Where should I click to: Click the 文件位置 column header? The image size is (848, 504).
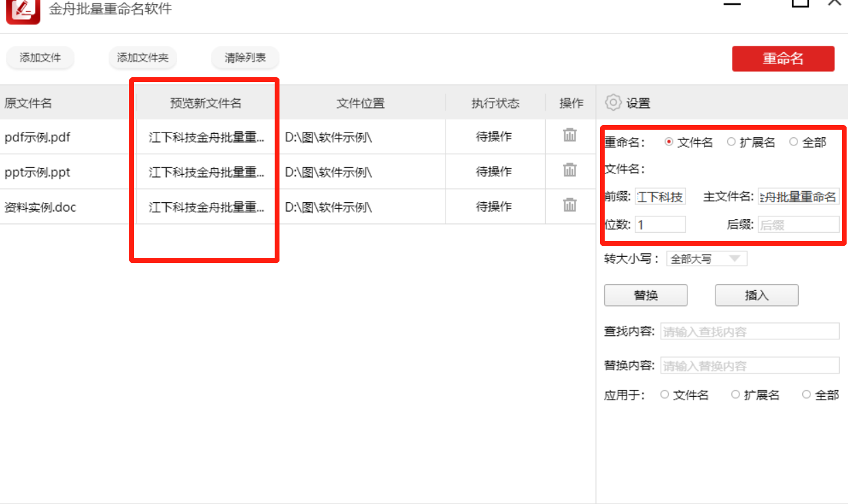pyautogui.click(x=360, y=103)
